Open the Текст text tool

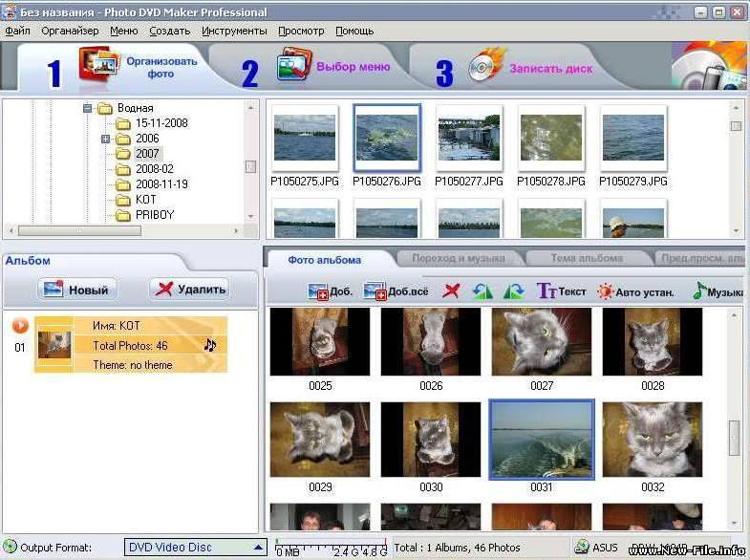[562, 291]
